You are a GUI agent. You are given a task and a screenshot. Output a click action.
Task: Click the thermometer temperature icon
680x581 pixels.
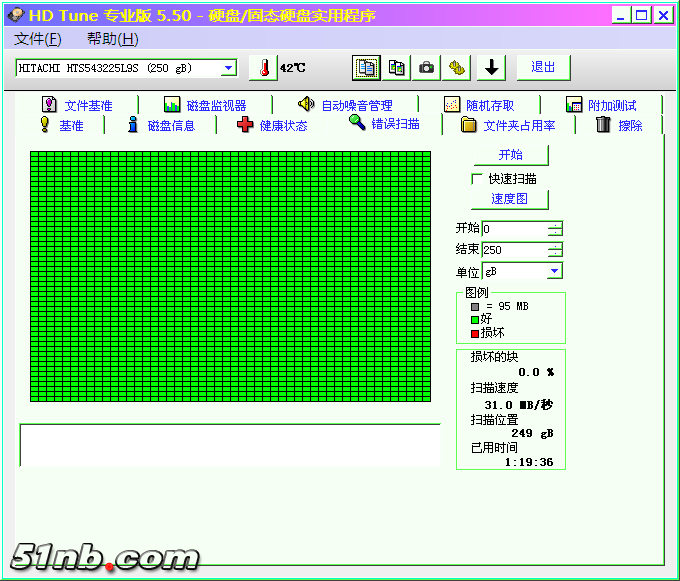coord(264,68)
